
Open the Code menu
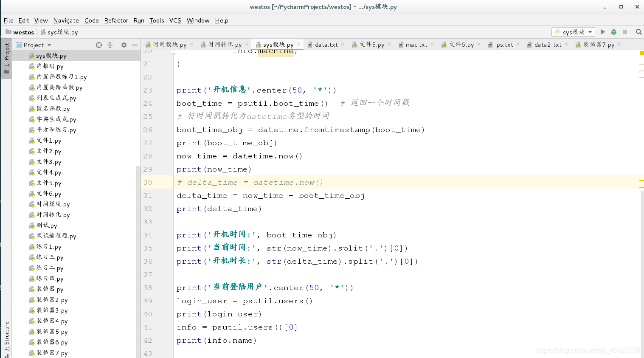click(x=91, y=20)
